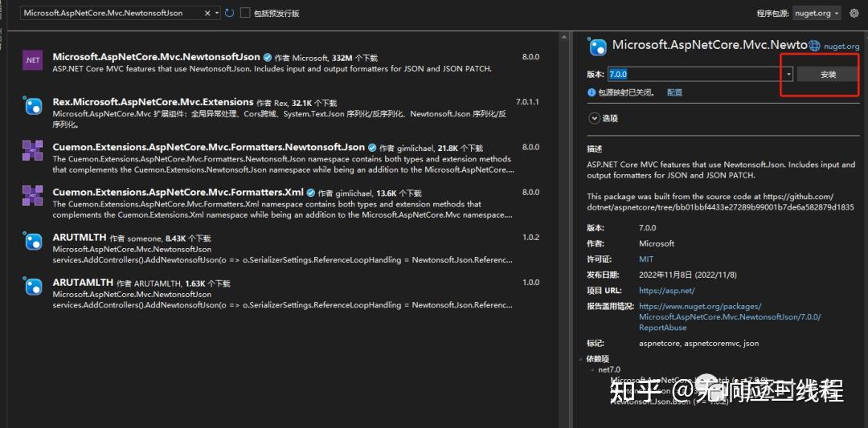Click the Cuemon.Extensions.AspNetCore.Mvc.Formatters.Xml title
The image size is (868, 428).
178,193
